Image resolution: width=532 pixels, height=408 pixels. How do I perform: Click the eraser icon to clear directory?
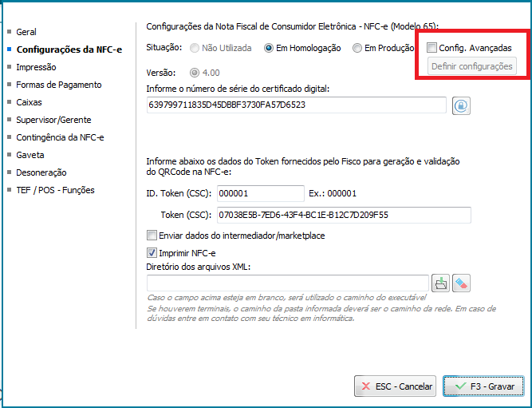(x=462, y=283)
